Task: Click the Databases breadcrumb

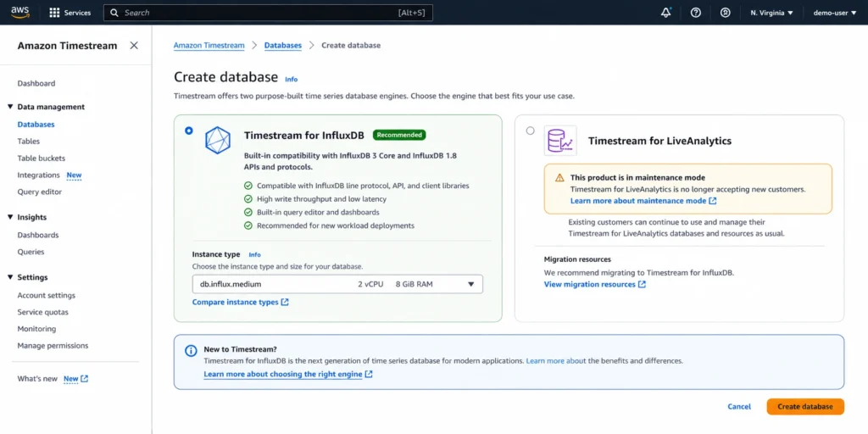Action: [x=283, y=46]
